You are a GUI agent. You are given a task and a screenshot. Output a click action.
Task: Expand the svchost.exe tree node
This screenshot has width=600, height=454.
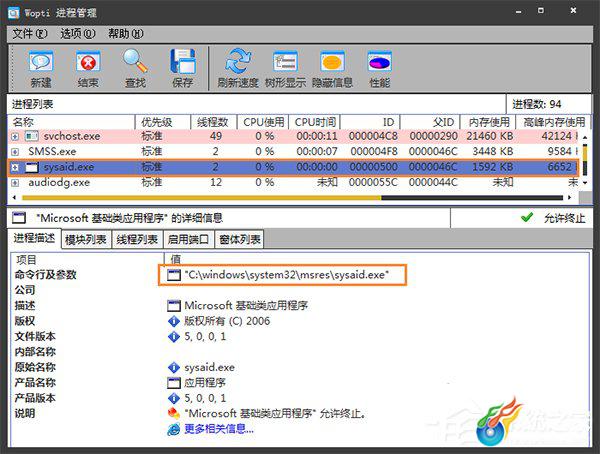point(15,136)
